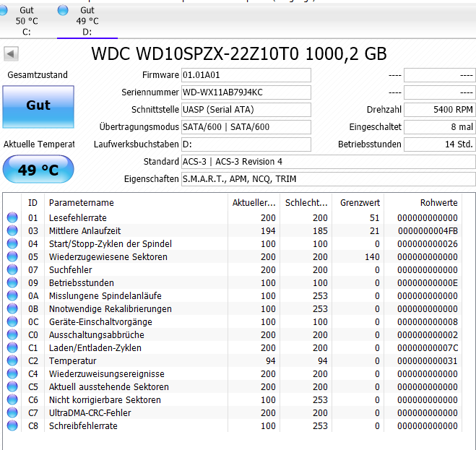Click status orb of Nnotwendige Rekalibrierungen row

tap(12, 309)
